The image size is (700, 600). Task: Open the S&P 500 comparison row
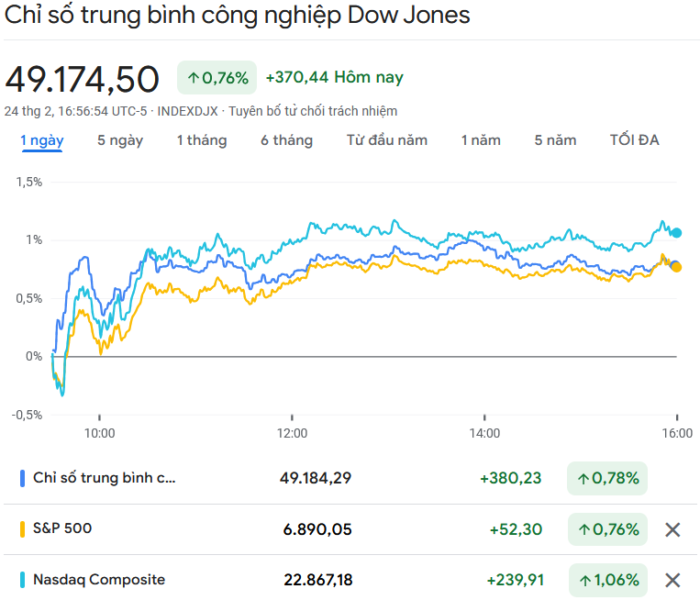62,528
